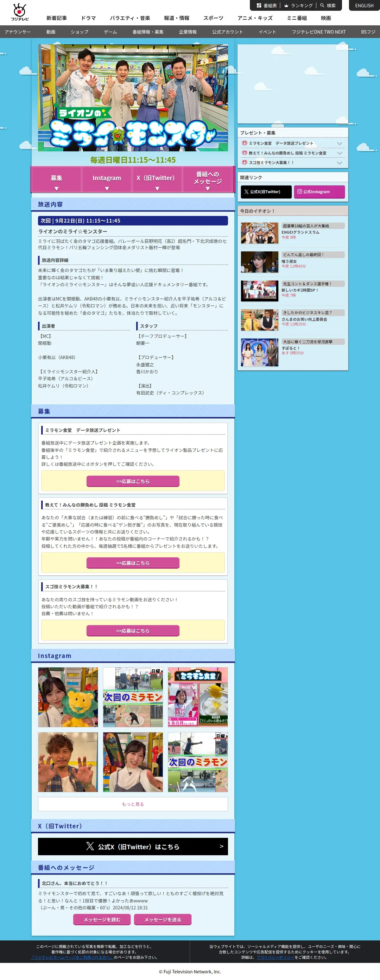Go to フジテレビONE TWO NEXT
The width and height of the screenshot is (380, 980).
tap(319, 32)
